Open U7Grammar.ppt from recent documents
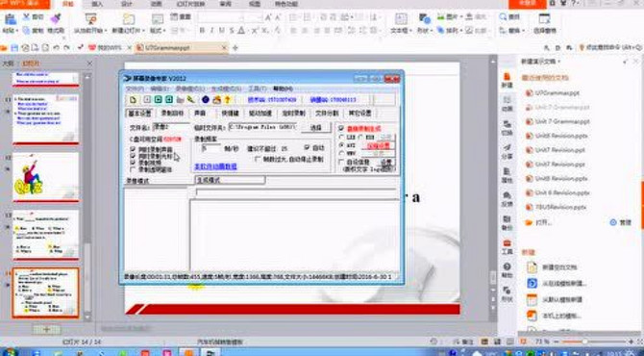Viewport: 644px width, 356px height. point(557,93)
